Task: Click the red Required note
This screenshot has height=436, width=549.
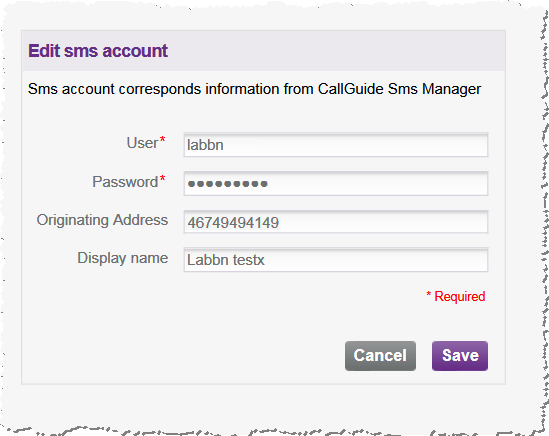Action: click(456, 297)
